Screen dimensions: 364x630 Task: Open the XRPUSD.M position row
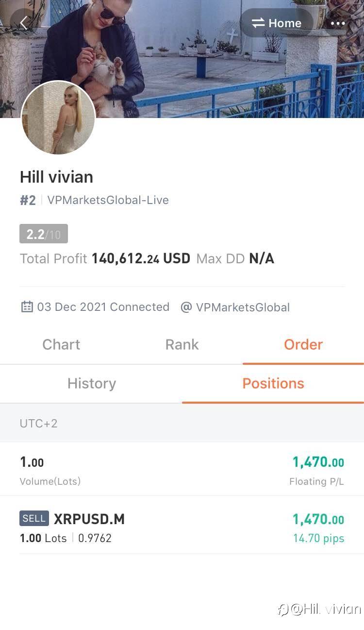coord(182,527)
